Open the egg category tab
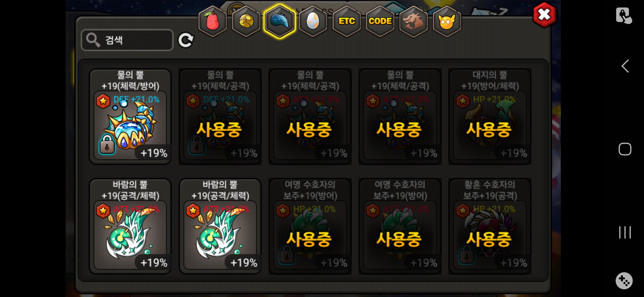Image resolution: width=644 pixels, height=297 pixels. pos(313,21)
